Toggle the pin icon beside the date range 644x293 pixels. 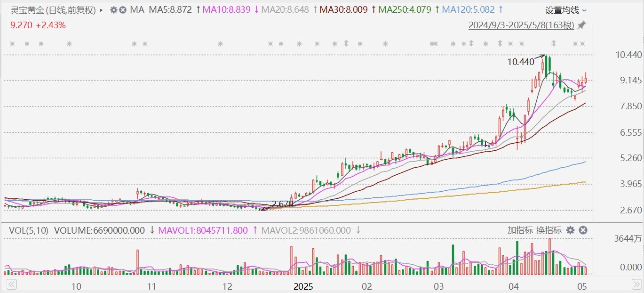(581, 25)
